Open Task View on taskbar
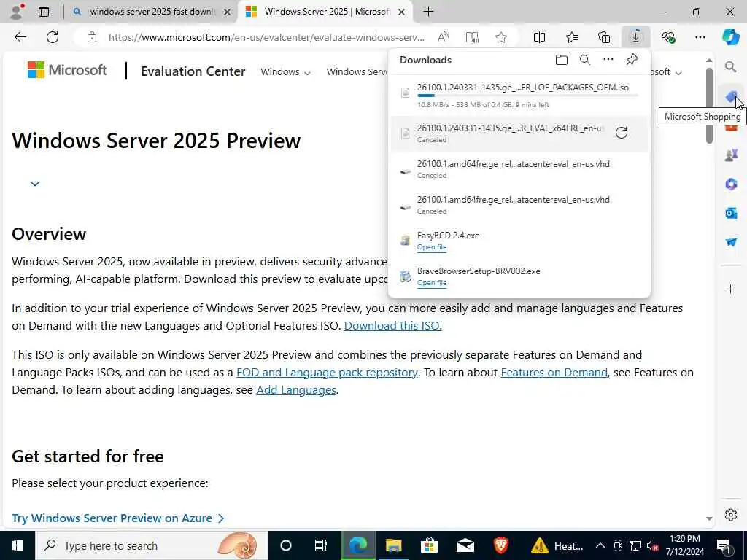This screenshot has width=747, height=560. tap(321, 545)
